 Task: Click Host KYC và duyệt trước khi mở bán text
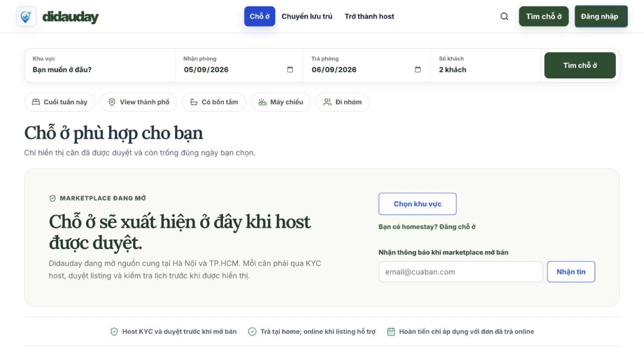coord(180,331)
